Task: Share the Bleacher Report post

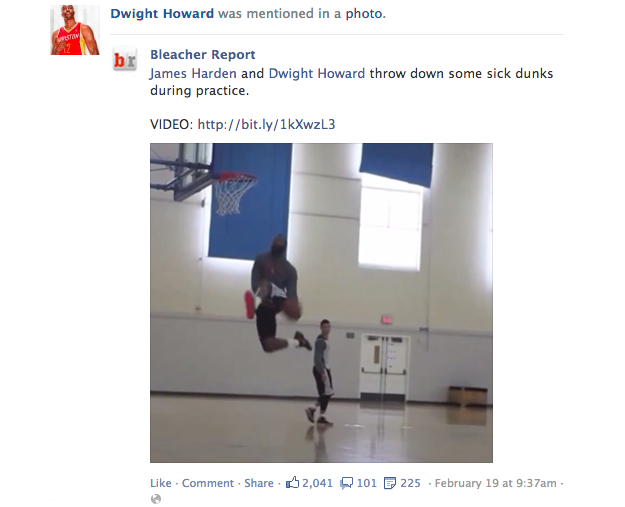Action: coord(259,483)
